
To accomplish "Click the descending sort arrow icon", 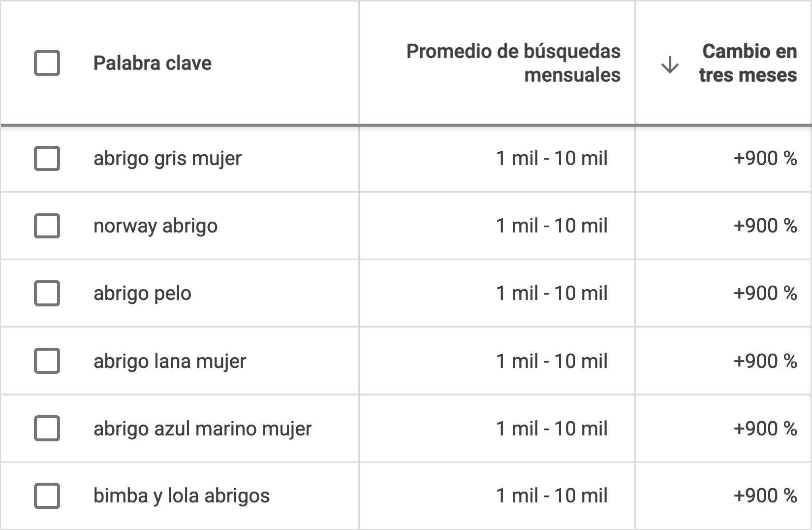I will click(x=669, y=64).
